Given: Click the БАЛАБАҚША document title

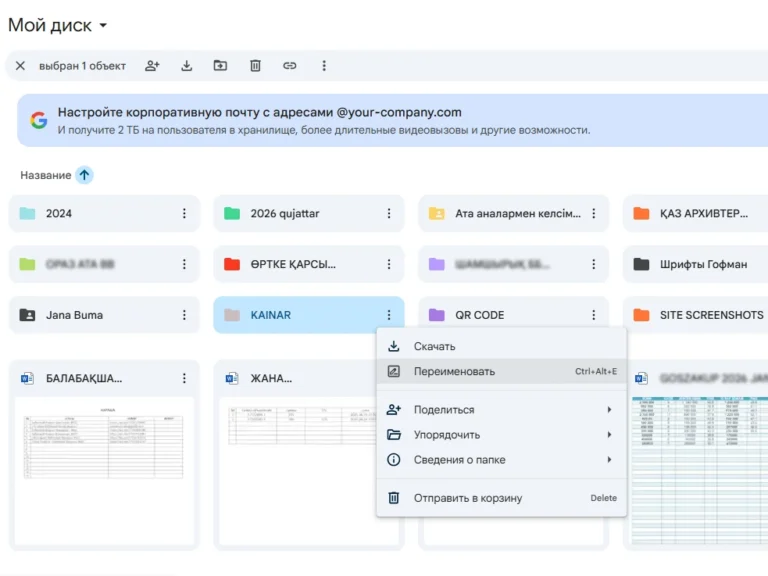Looking at the screenshot, I should pyautogui.click(x=84, y=378).
